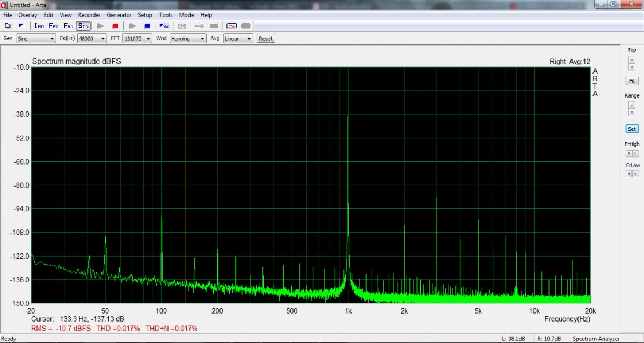Select the Spa spectrum analyzer mode

click(x=83, y=26)
